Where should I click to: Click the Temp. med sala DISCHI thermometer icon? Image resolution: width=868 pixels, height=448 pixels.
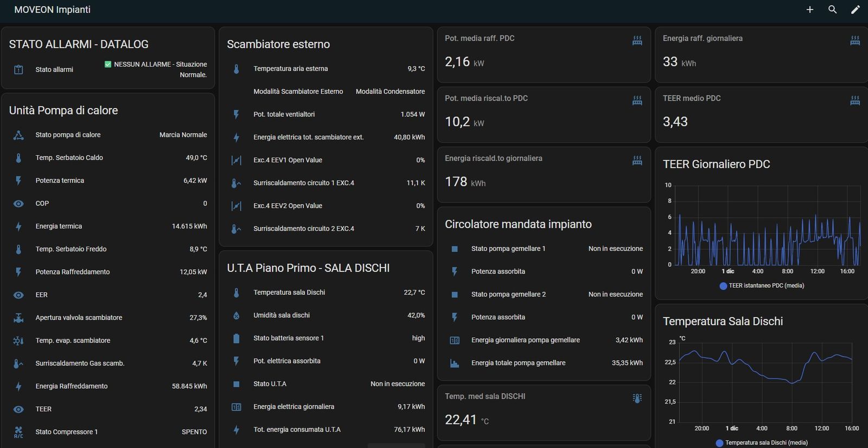coord(637,398)
